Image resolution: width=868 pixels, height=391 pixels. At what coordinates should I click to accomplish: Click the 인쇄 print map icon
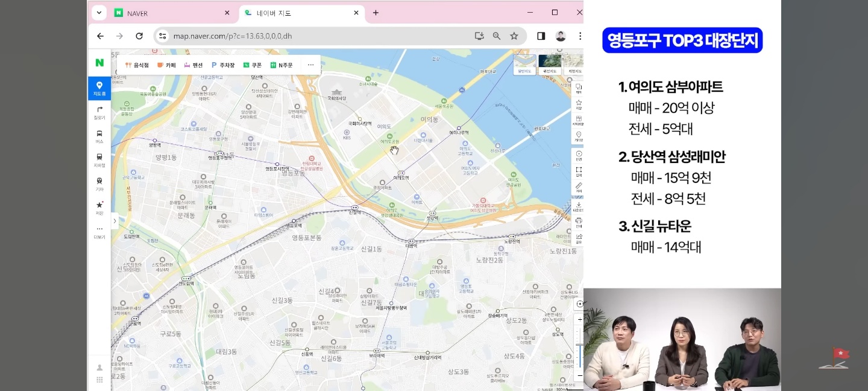point(579,222)
